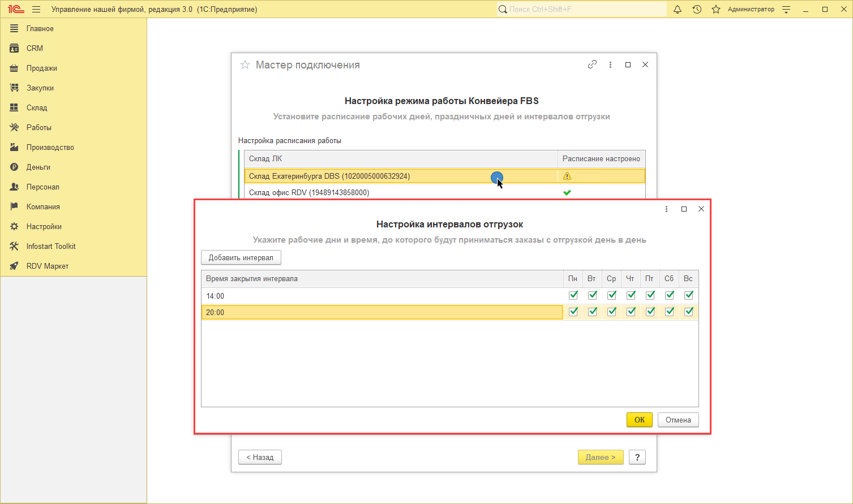This screenshot has height=504, width=853.
Task: Click the Далее button
Action: (x=601, y=457)
